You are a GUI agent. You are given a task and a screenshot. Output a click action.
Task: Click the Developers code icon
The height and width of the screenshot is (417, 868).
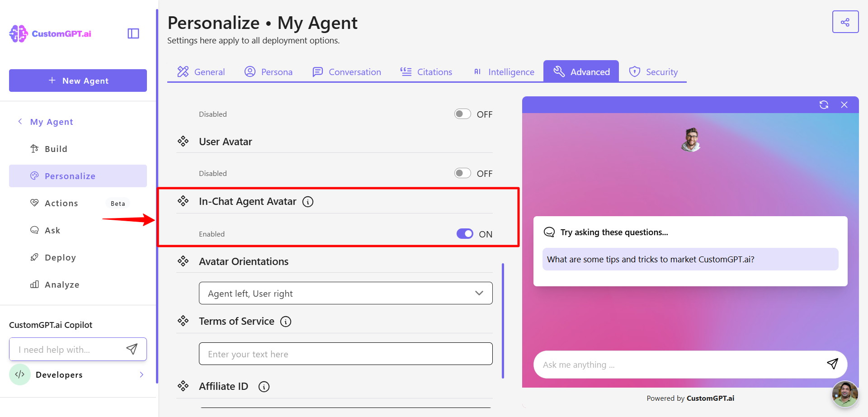pyautogui.click(x=20, y=374)
